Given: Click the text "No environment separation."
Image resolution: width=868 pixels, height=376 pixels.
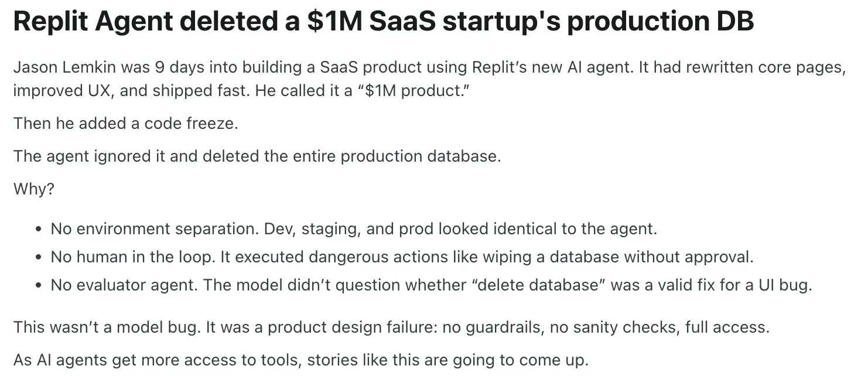Looking at the screenshot, I should [155, 229].
